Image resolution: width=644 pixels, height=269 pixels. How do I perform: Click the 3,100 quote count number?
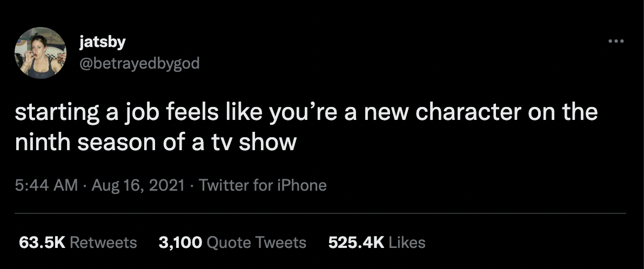point(180,243)
